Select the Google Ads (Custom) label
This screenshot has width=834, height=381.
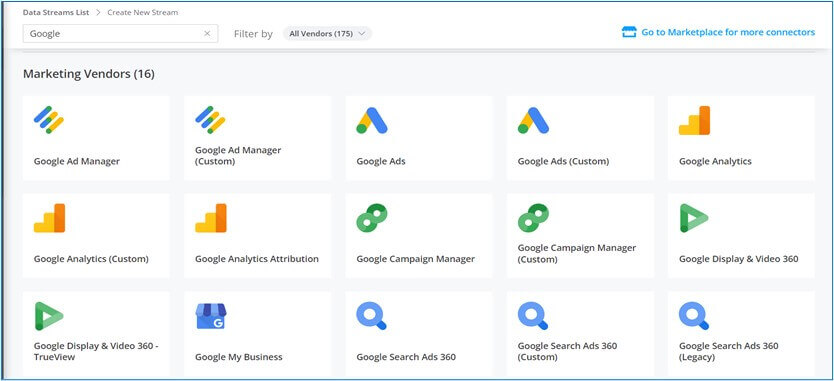(x=563, y=161)
